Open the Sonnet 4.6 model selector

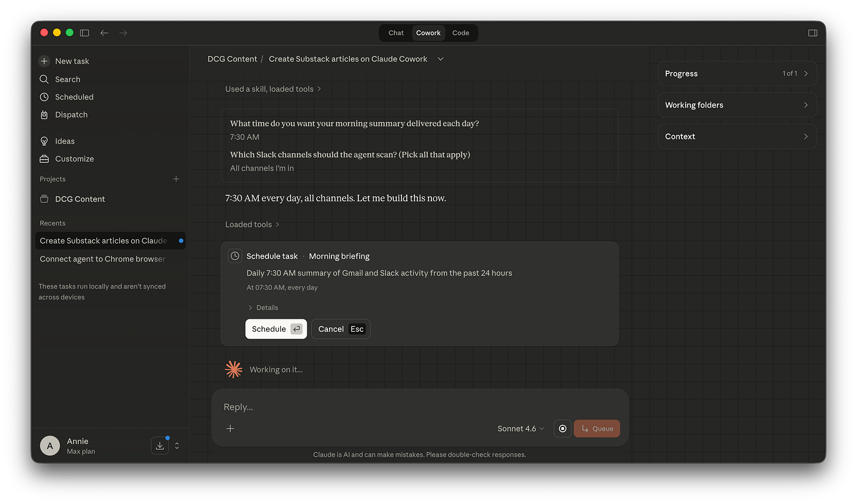click(521, 429)
